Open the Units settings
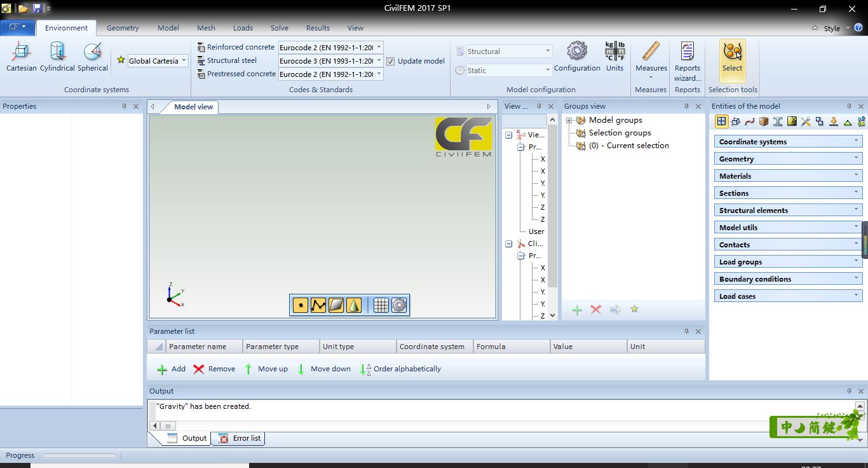The height and width of the screenshot is (468, 868). click(x=614, y=57)
